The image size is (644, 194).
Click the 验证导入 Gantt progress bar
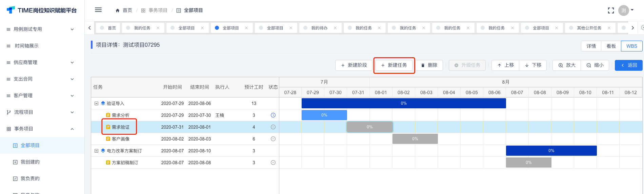[x=404, y=103]
